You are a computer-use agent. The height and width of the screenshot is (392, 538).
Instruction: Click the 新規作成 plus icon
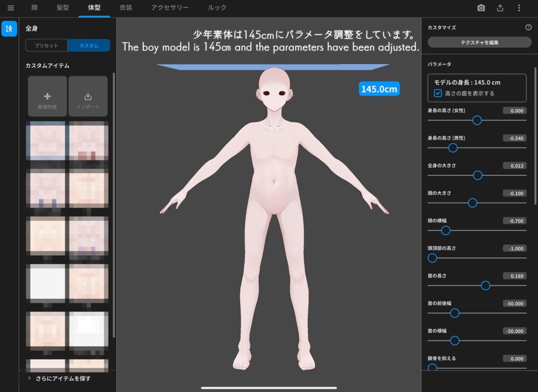tap(46, 96)
